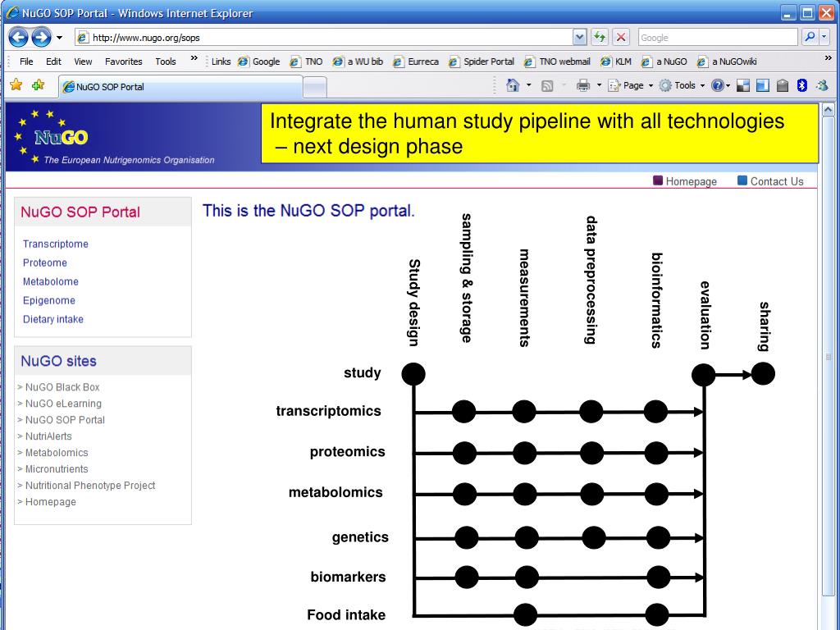Screen dimensions: 840x630
Task: Click the Home icon in the command bar
Action: (x=513, y=85)
